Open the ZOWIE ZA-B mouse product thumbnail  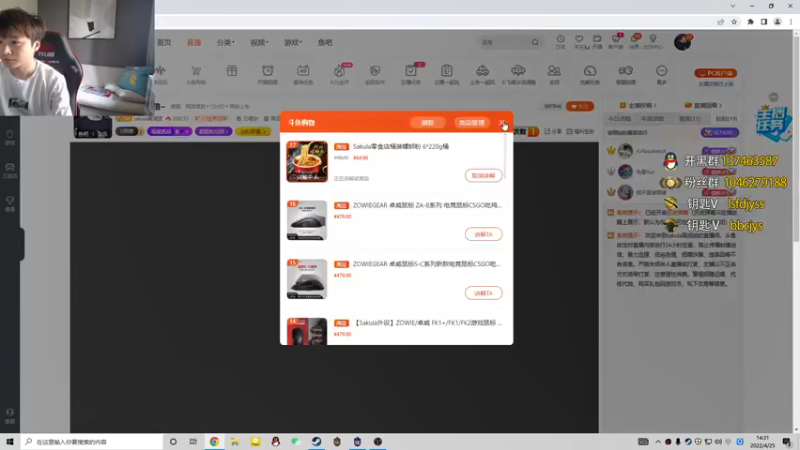[307, 220]
